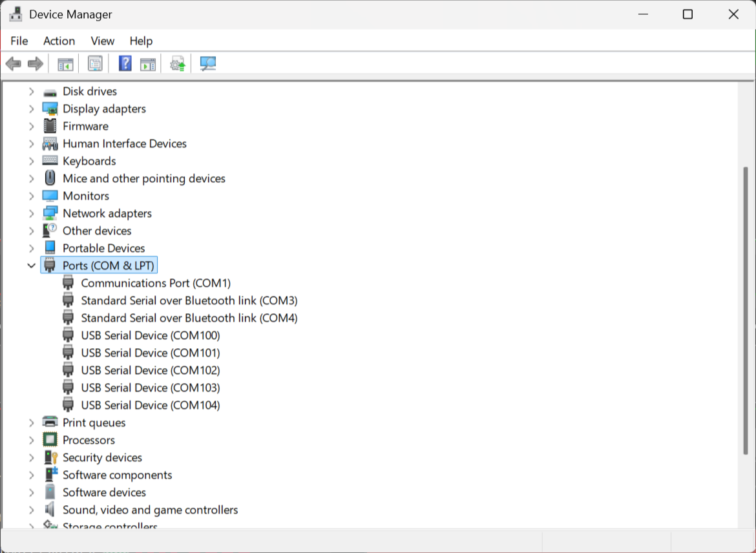Viewport: 756px width, 553px height.
Task: Click Update device driver toolbar icon
Action: (x=178, y=64)
